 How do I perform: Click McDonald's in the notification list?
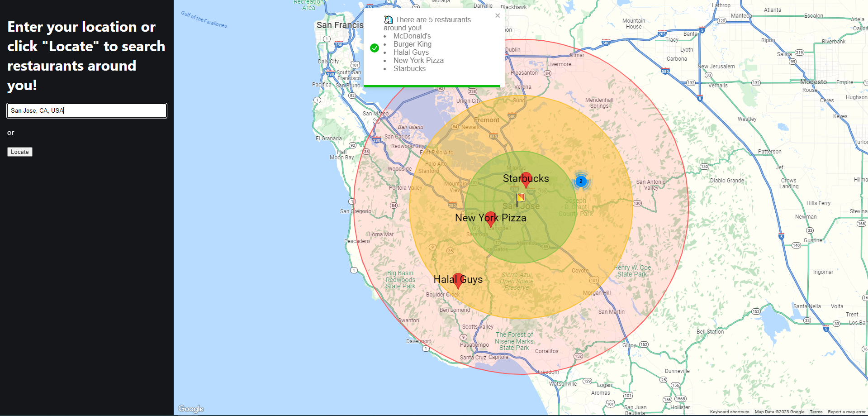click(x=412, y=36)
